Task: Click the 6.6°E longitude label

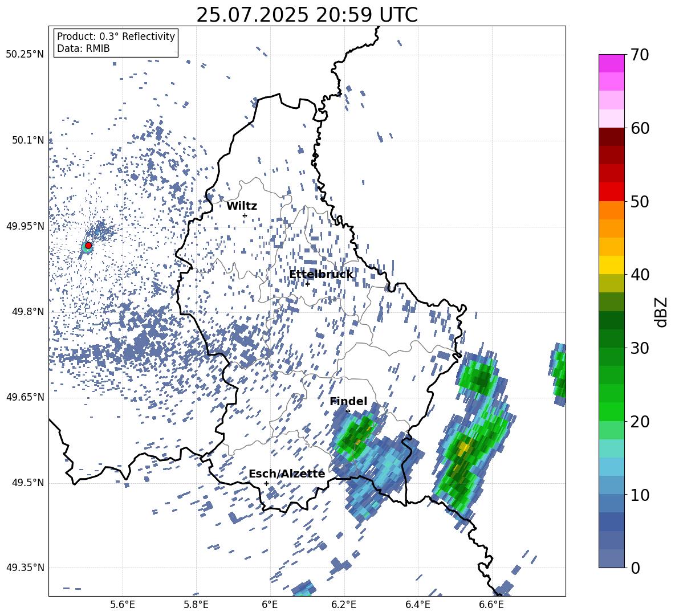Action: [491, 605]
